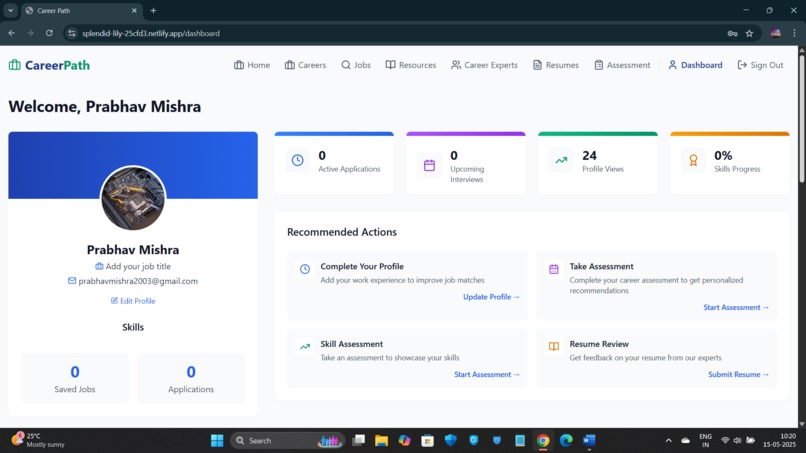Click the Add your job title text
Viewport: 806px width, 453px height.
[138, 266]
